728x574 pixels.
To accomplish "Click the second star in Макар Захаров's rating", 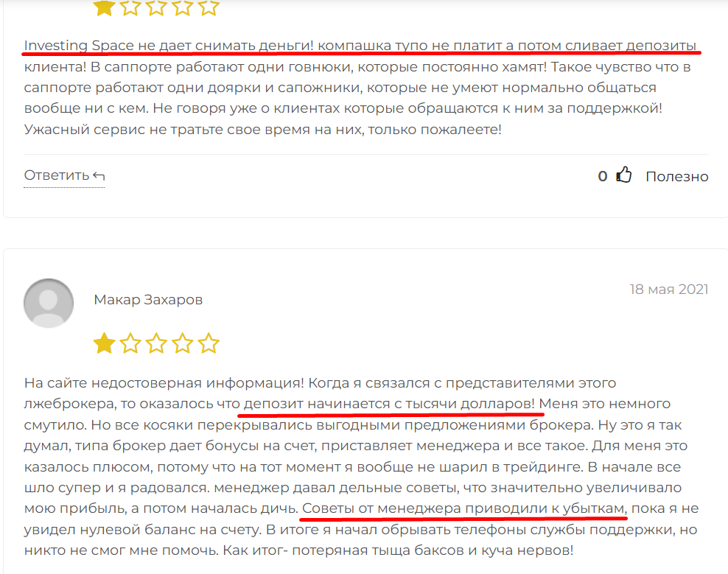I will (130, 343).
